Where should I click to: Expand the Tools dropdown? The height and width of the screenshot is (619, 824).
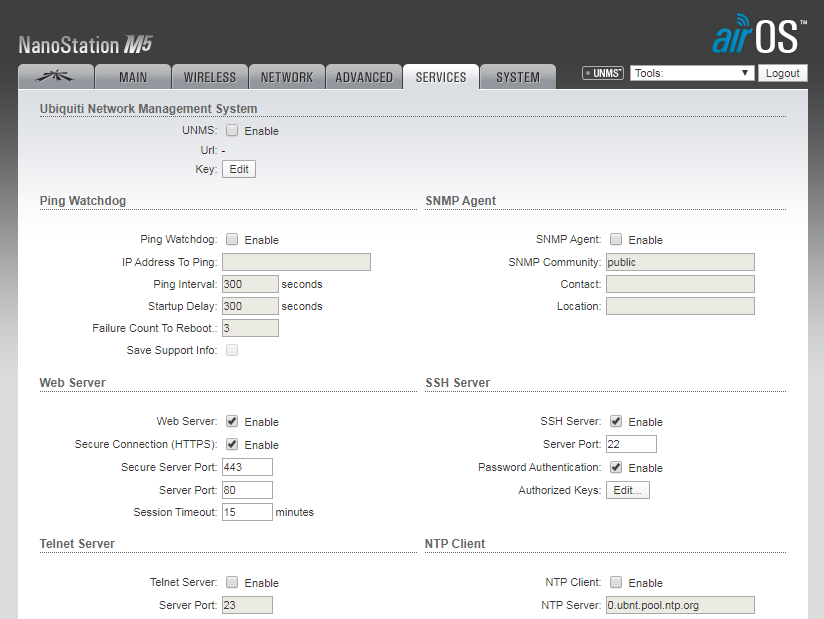pyautogui.click(x=692, y=73)
